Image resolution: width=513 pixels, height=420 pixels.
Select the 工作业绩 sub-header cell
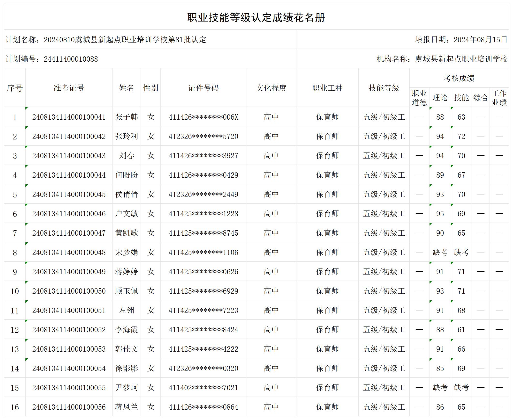tap(499, 97)
